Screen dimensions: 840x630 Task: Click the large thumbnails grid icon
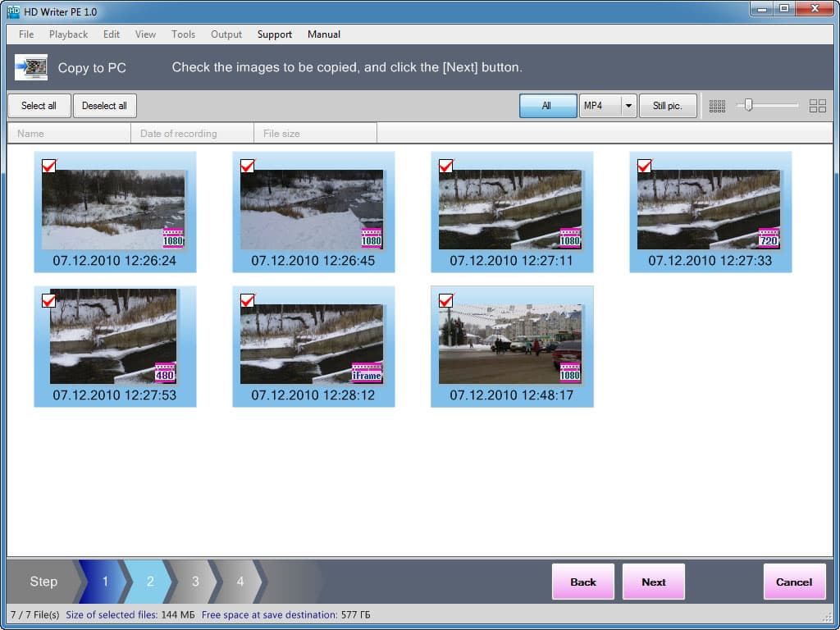[818, 106]
